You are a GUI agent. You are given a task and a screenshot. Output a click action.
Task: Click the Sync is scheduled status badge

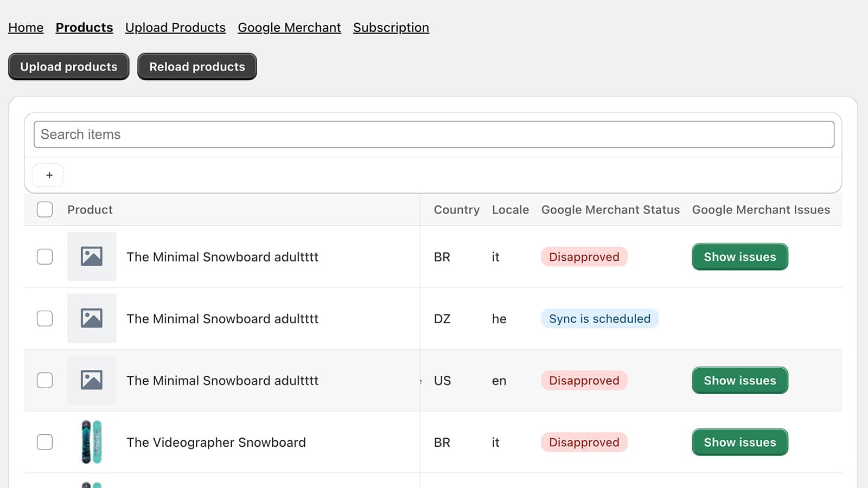pos(599,318)
